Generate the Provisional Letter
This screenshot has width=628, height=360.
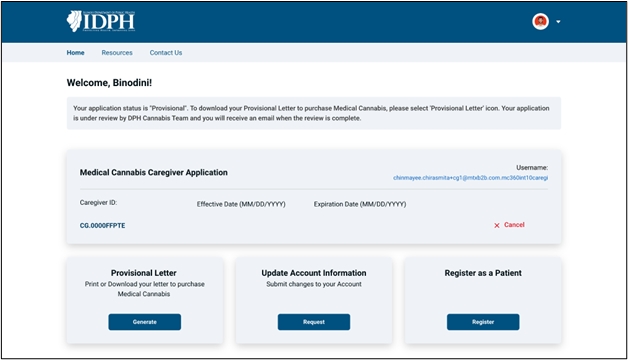145,322
